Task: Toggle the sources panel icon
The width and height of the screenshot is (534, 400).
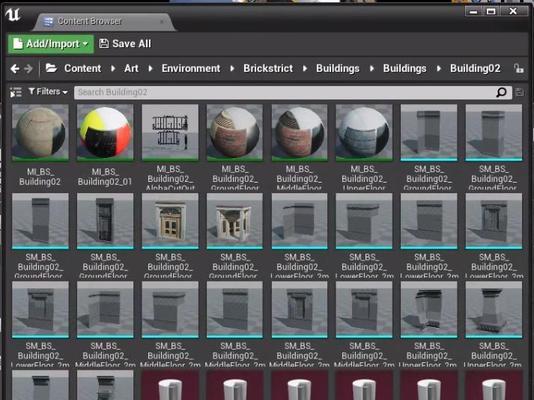Action: [16, 92]
